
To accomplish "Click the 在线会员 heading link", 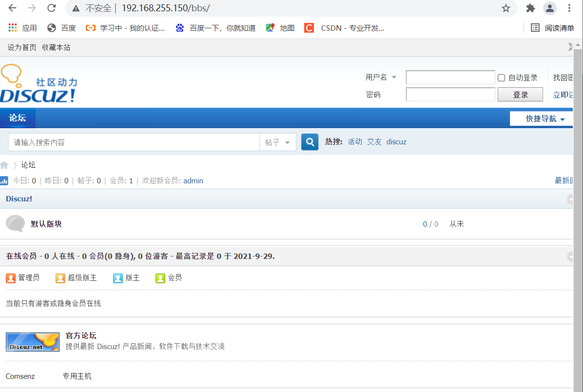I will pos(21,256).
